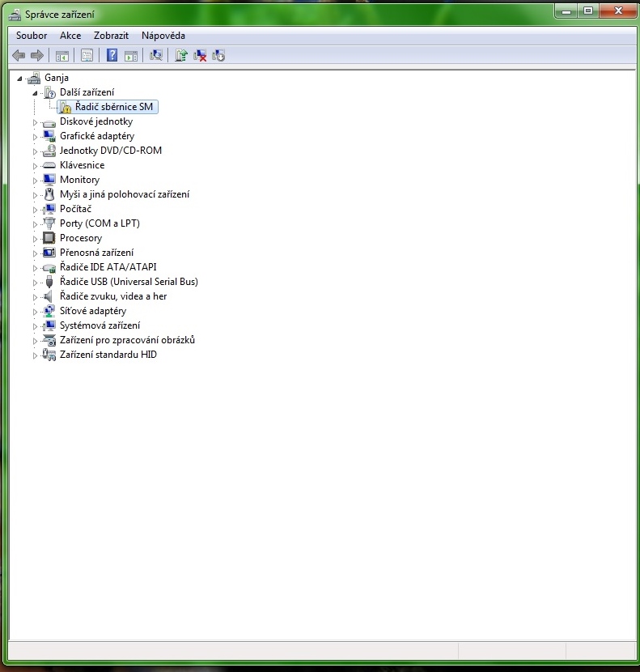Select the Systémová zařízení label
The height and width of the screenshot is (672, 640).
[x=100, y=325]
